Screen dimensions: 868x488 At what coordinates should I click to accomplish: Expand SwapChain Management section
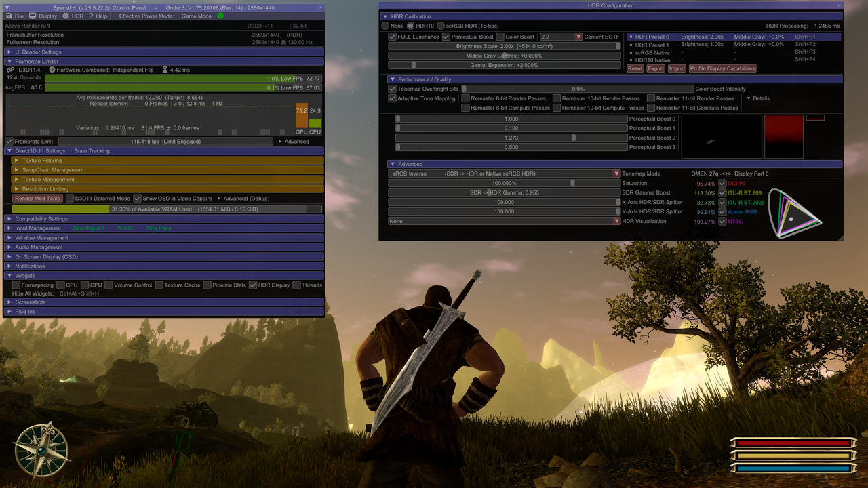point(167,170)
